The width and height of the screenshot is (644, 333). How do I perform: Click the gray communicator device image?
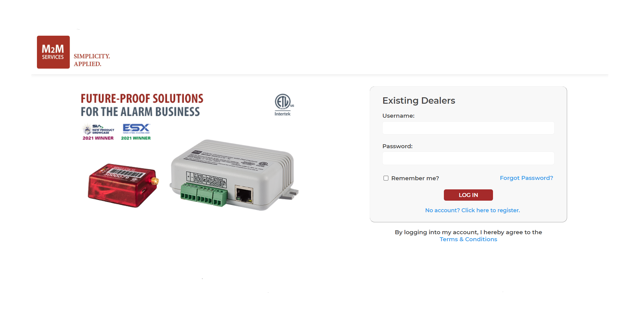234,175
